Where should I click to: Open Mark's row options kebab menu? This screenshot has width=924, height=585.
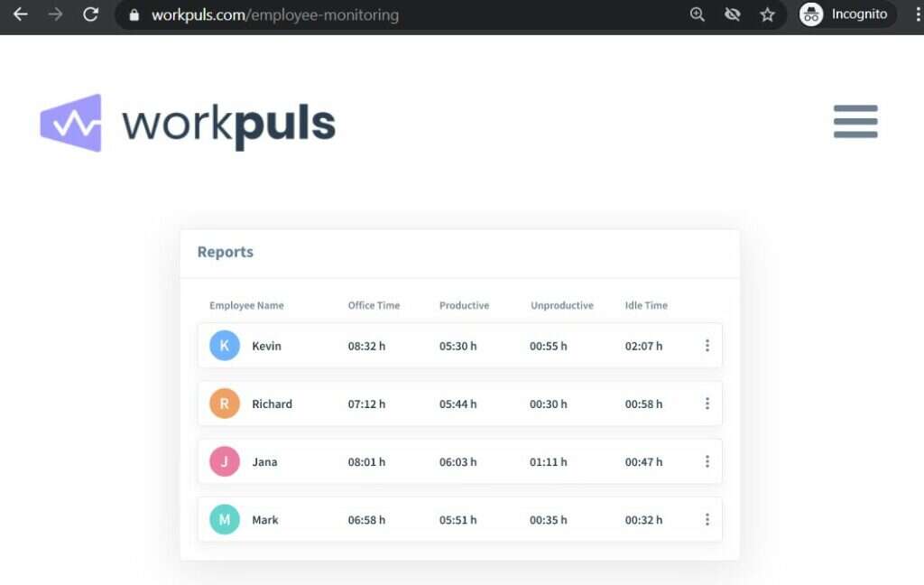point(707,519)
